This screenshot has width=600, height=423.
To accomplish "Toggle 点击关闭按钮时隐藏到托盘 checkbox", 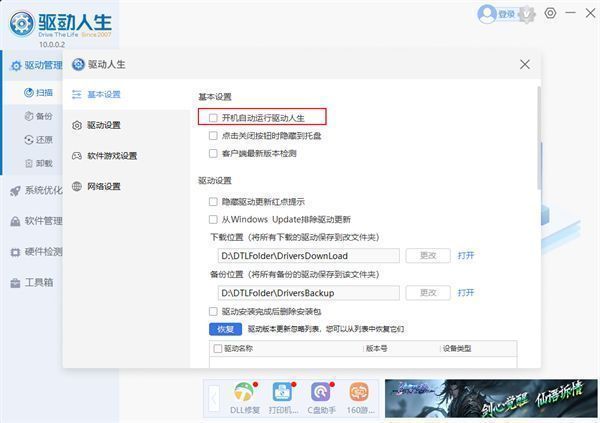I will pos(213,135).
